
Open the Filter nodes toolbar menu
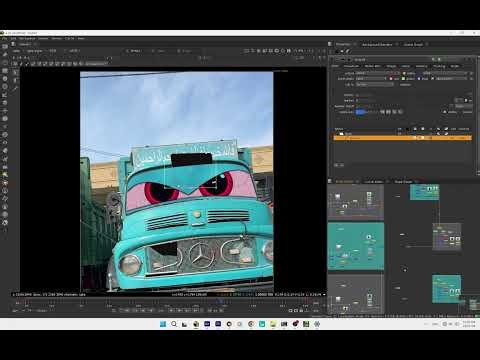click(5, 87)
